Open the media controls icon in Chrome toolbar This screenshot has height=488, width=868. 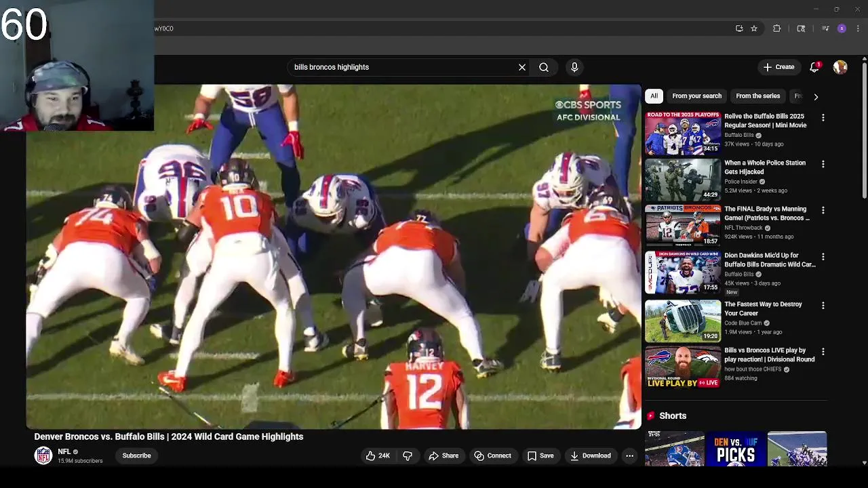tap(825, 28)
